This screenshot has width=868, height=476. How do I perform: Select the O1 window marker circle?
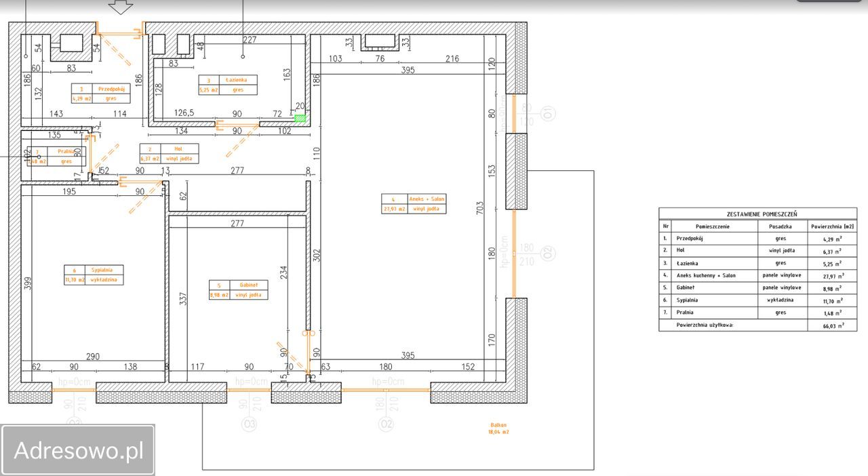click(547, 113)
